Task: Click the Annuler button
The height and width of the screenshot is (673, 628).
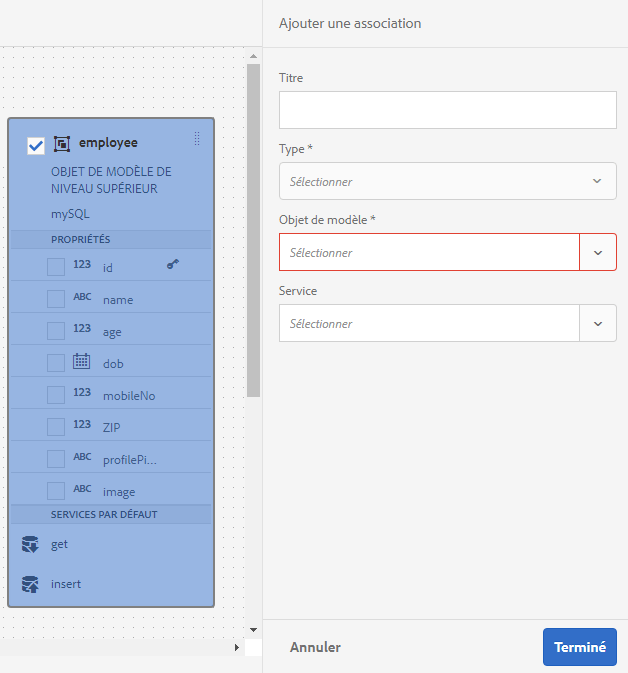Action: pyautogui.click(x=315, y=647)
